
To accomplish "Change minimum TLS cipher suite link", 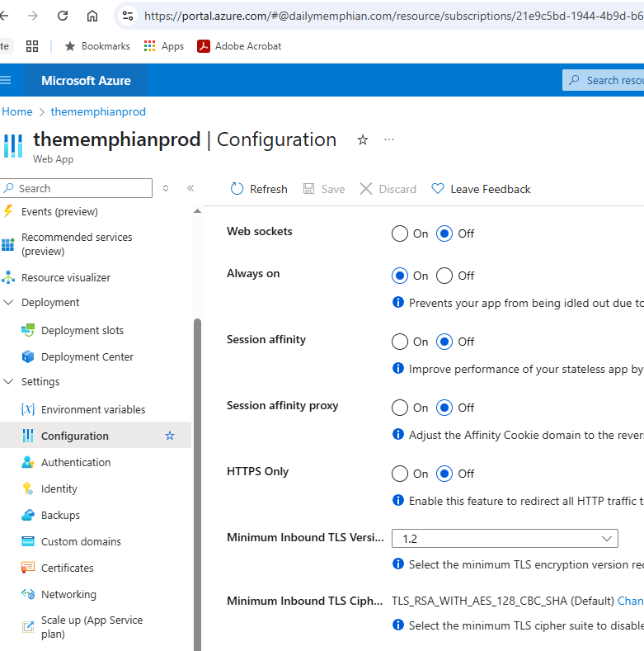I will tap(630, 601).
